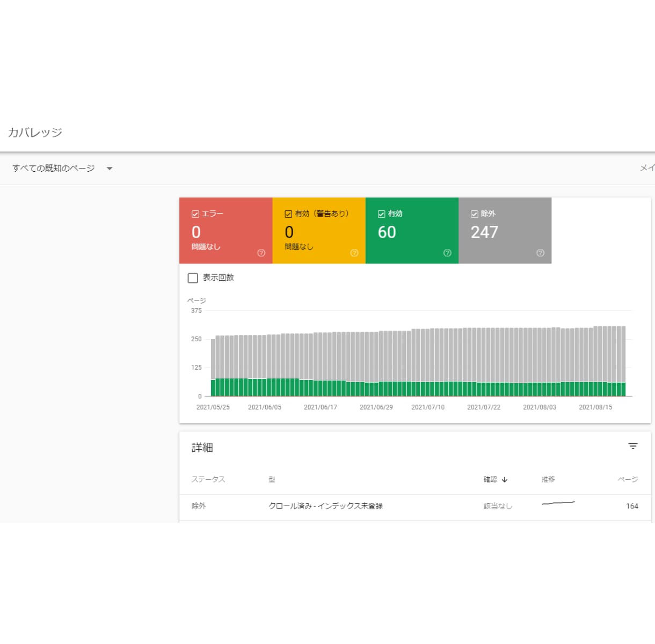Uncheck the 有効(警告あり) checkbox
Image resolution: width=655 pixels, height=644 pixels.
tap(288, 214)
